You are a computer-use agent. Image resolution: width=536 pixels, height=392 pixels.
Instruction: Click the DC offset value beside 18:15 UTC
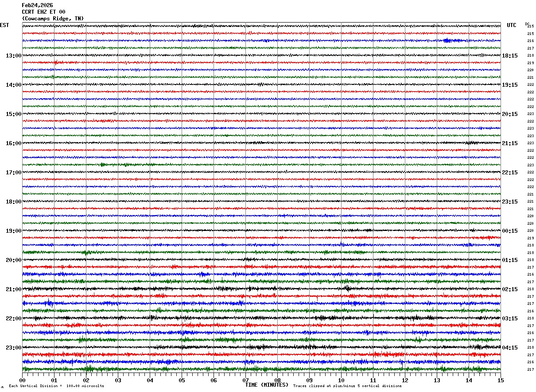[530, 56]
